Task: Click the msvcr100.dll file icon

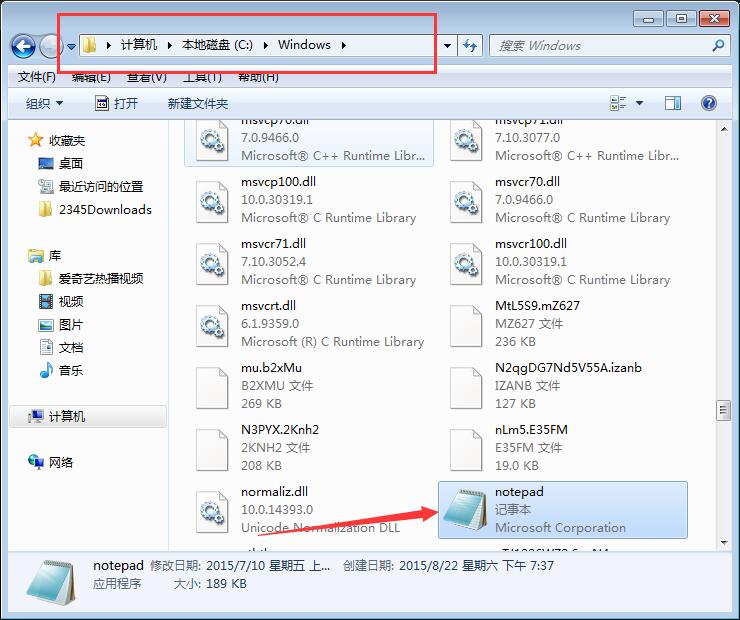Action: [x=466, y=264]
